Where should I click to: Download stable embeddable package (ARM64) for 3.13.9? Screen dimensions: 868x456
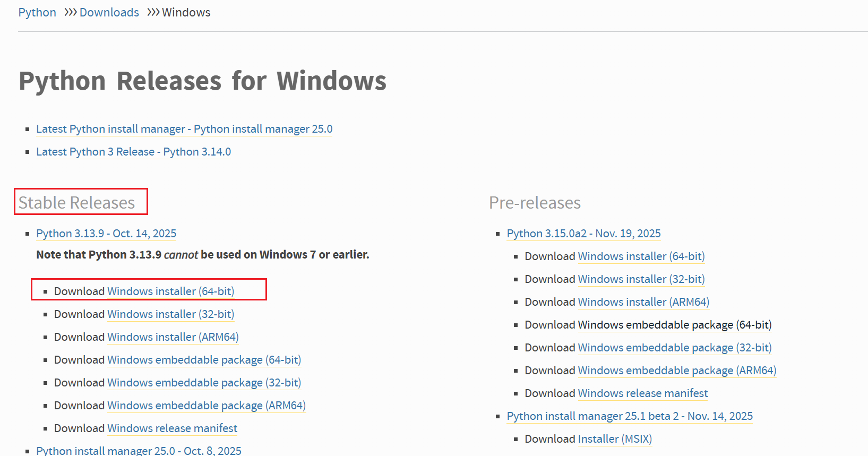pos(207,406)
